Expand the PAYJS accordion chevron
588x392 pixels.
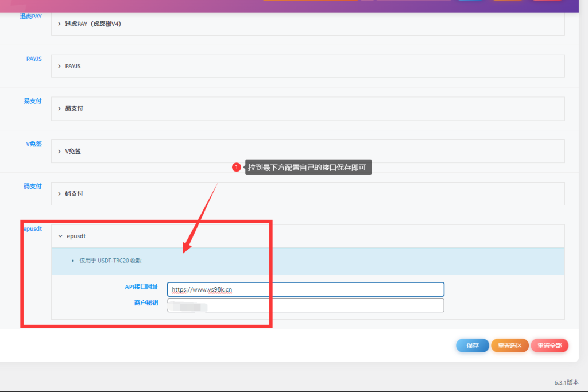tap(59, 66)
